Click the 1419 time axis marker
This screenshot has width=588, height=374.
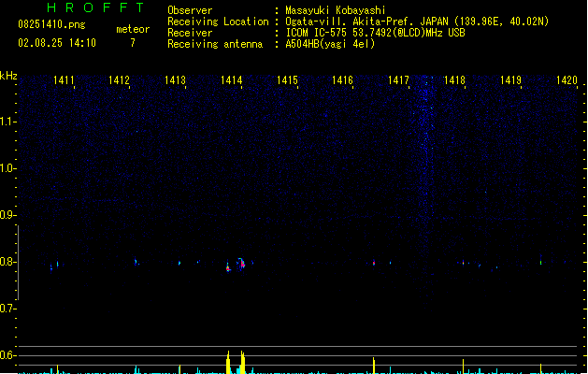[x=510, y=80]
